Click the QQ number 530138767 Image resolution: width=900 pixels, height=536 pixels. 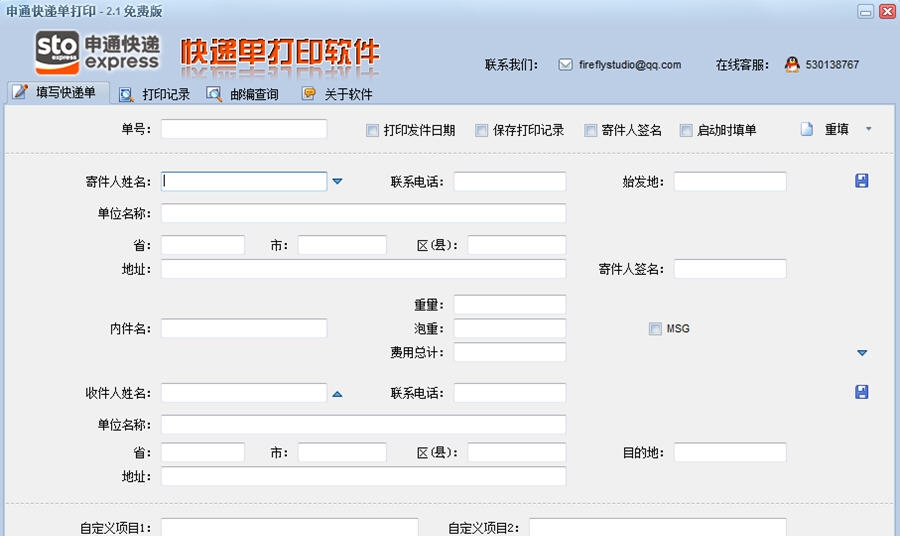point(832,65)
